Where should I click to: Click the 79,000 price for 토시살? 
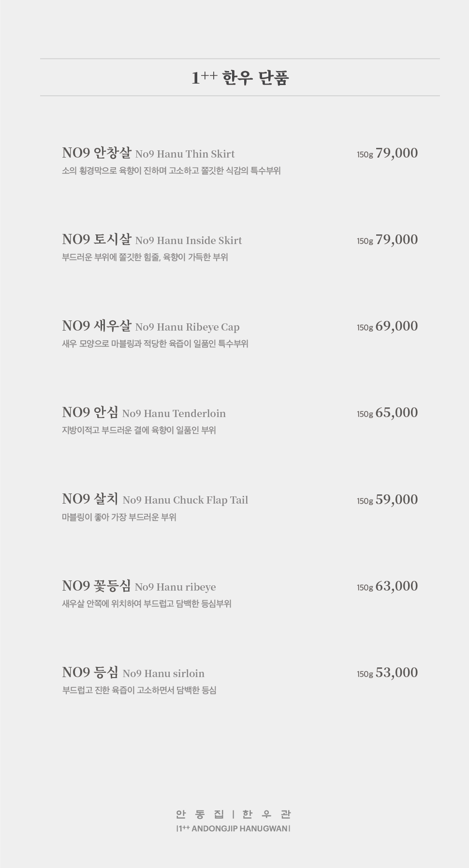tap(396, 240)
